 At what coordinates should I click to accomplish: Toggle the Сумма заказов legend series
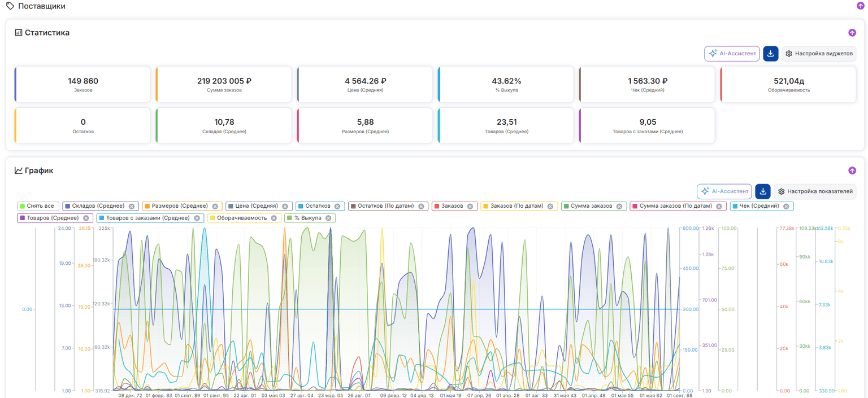[594, 206]
